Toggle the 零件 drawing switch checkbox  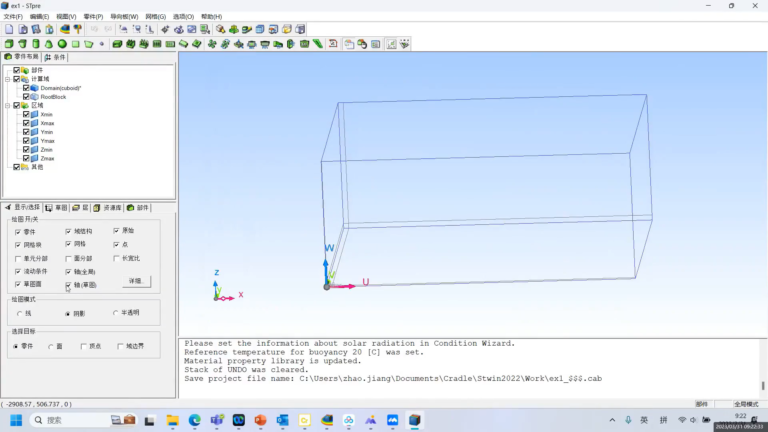tap(18, 232)
